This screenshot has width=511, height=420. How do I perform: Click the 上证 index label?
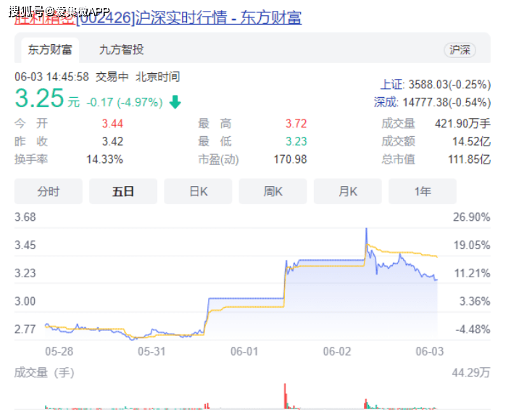pos(391,85)
